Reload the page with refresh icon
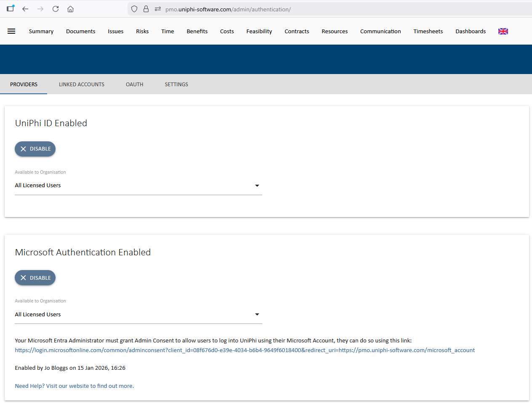The image size is (532, 403). click(56, 9)
